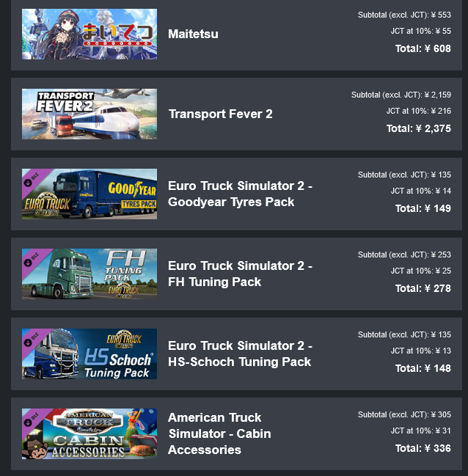Click the DLC badge on Goodyear Tyres Pack
The width and height of the screenshot is (468, 476).
coord(32,180)
